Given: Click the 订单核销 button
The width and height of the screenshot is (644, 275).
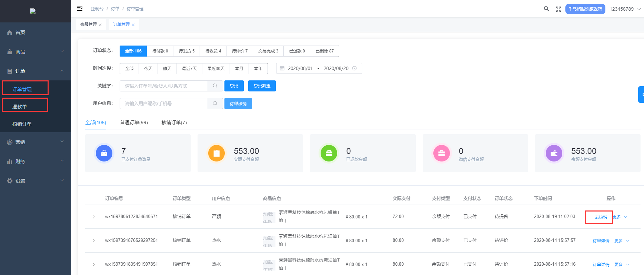Looking at the screenshot, I should (x=238, y=104).
